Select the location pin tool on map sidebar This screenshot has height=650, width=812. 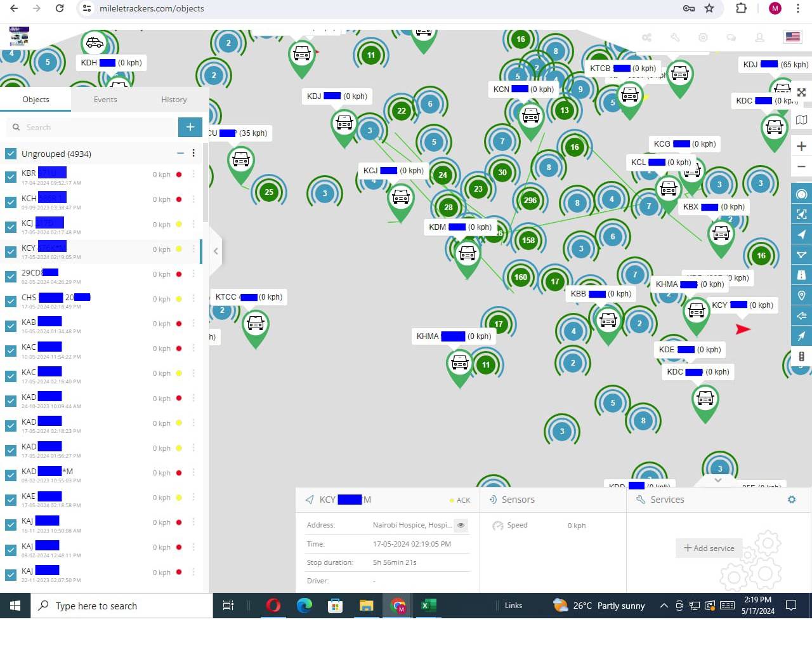[801, 295]
